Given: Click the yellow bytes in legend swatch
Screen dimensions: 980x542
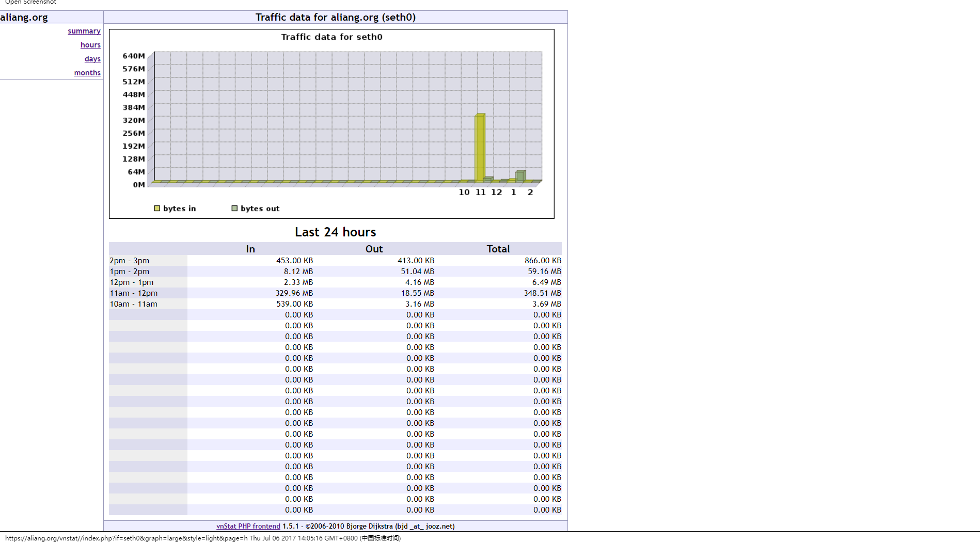Looking at the screenshot, I should coord(157,209).
